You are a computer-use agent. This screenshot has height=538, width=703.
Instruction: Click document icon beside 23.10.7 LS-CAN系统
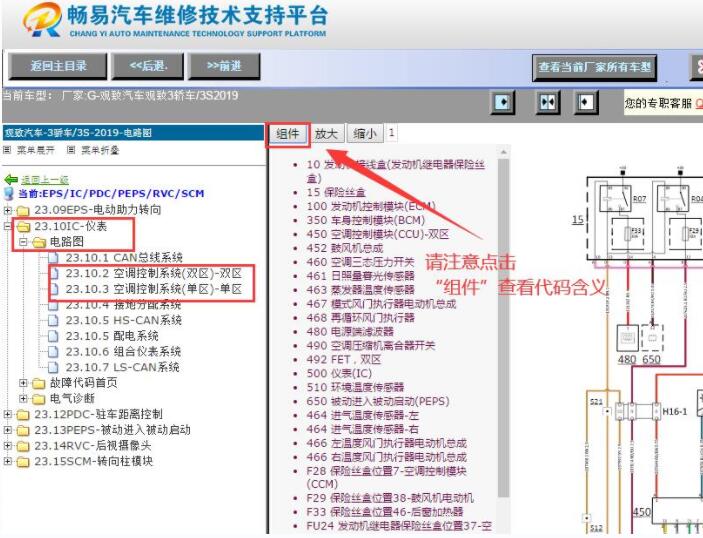pos(53,367)
